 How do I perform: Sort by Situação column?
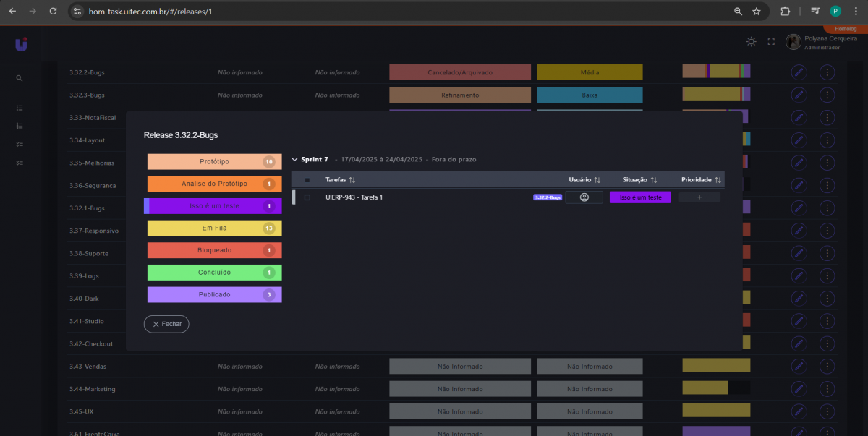[653, 180]
